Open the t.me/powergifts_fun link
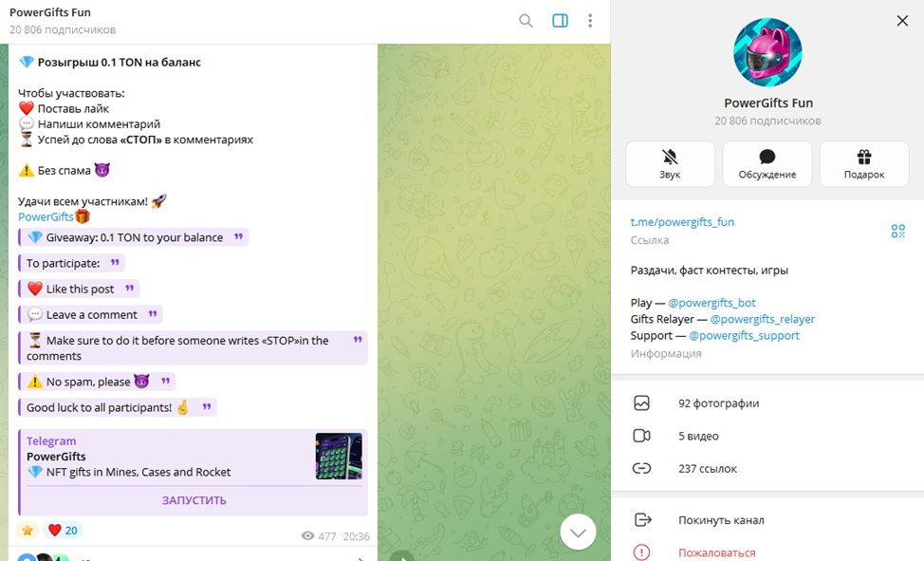The height and width of the screenshot is (561, 924). tap(682, 222)
